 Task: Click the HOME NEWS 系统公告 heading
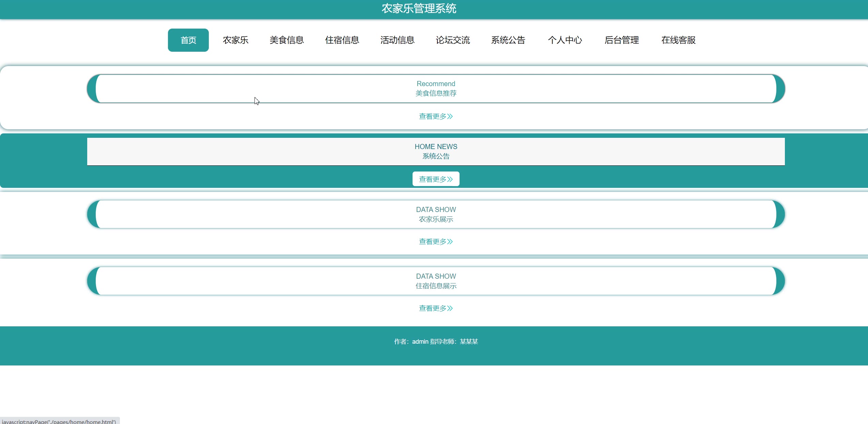pyautogui.click(x=436, y=151)
